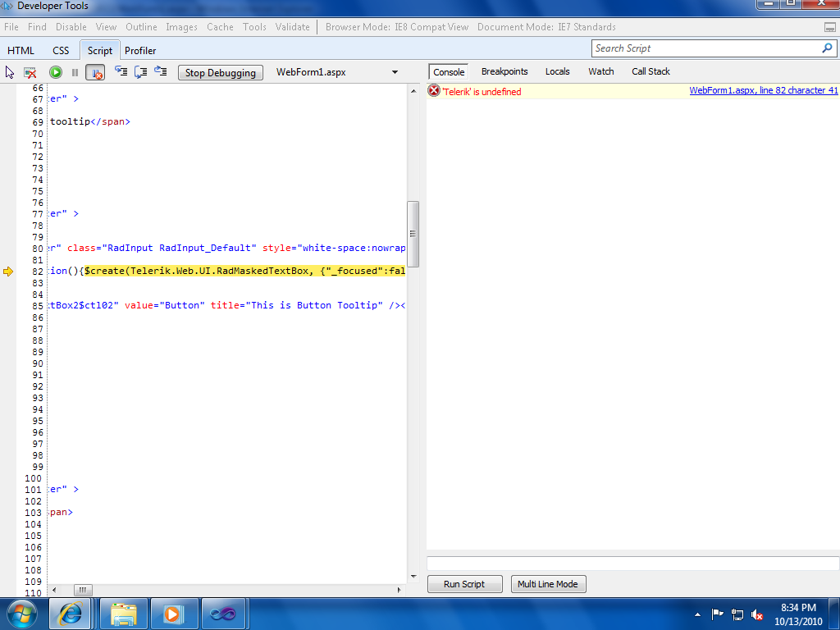
Task: Click the Stop Debugging button
Action: [220, 73]
